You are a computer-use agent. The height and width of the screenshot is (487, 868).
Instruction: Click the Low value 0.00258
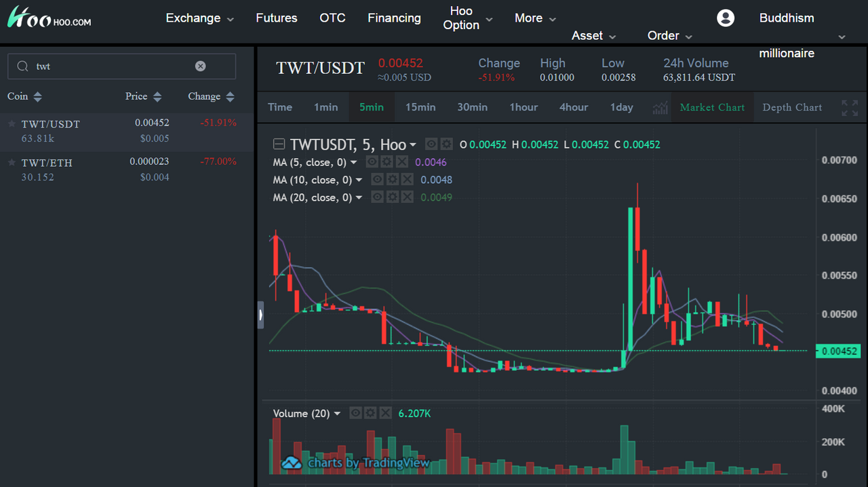click(618, 77)
